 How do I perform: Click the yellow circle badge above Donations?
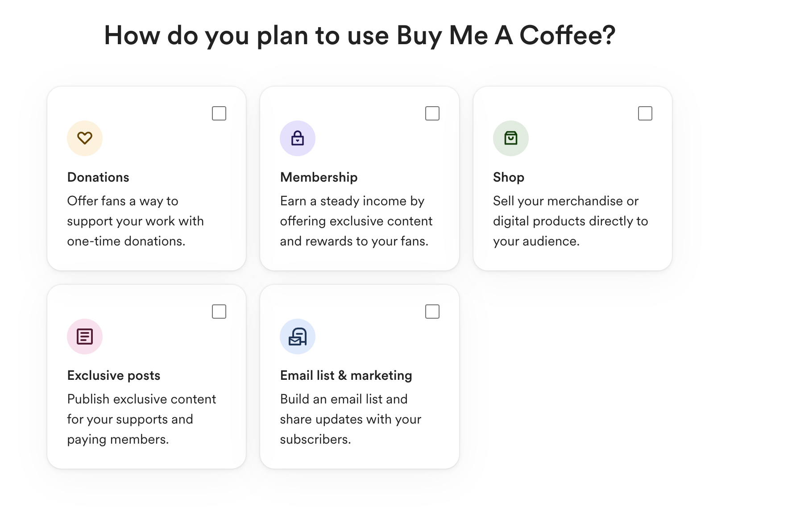pos(84,138)
